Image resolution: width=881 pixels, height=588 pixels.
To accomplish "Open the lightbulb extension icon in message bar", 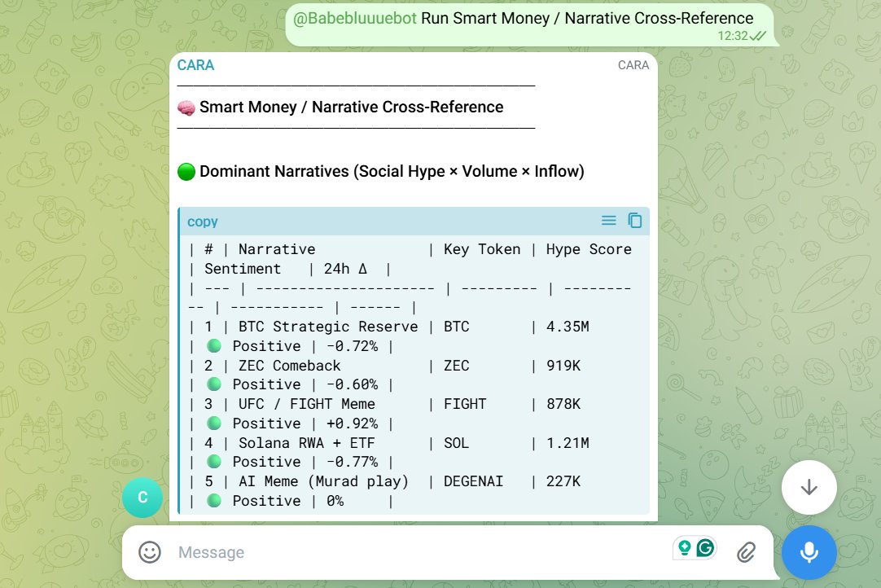I will [684, 547].
